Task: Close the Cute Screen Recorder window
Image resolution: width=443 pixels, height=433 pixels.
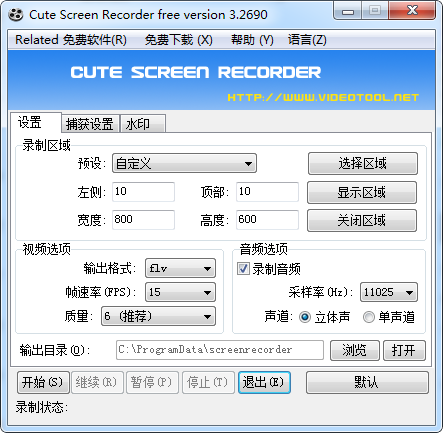Action: point(412,11)
